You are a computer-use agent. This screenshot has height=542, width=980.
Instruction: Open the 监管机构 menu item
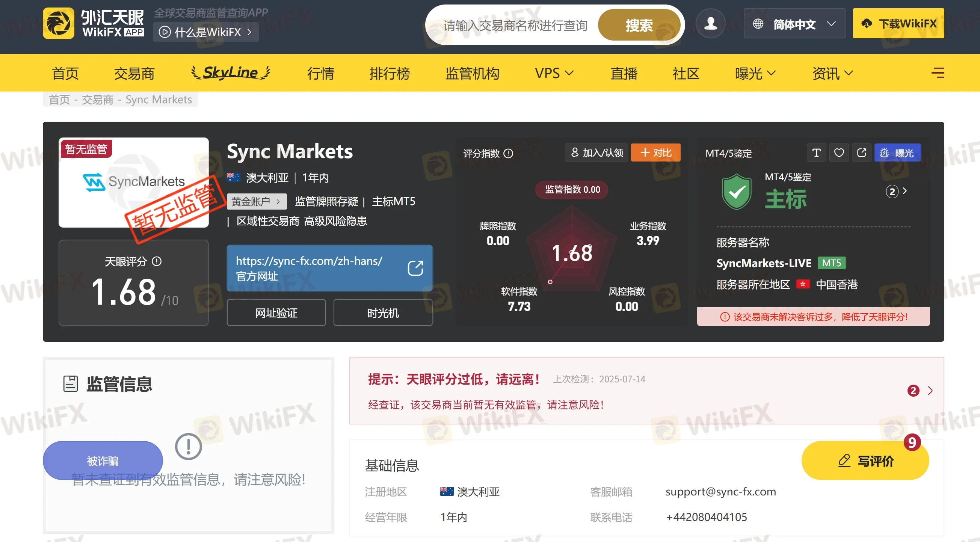[x=472, y=73]
